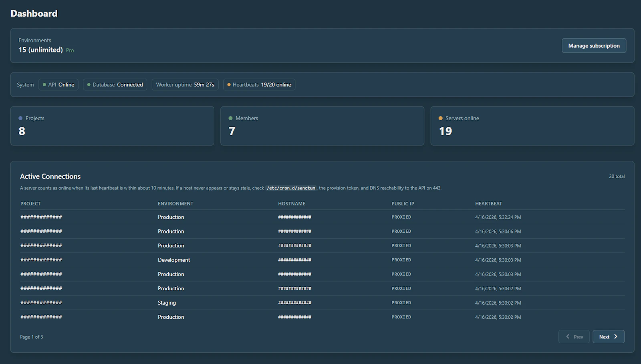Click the Database Connected status indicator dot
Screen dimensions: 641x364
coord(88,84)
